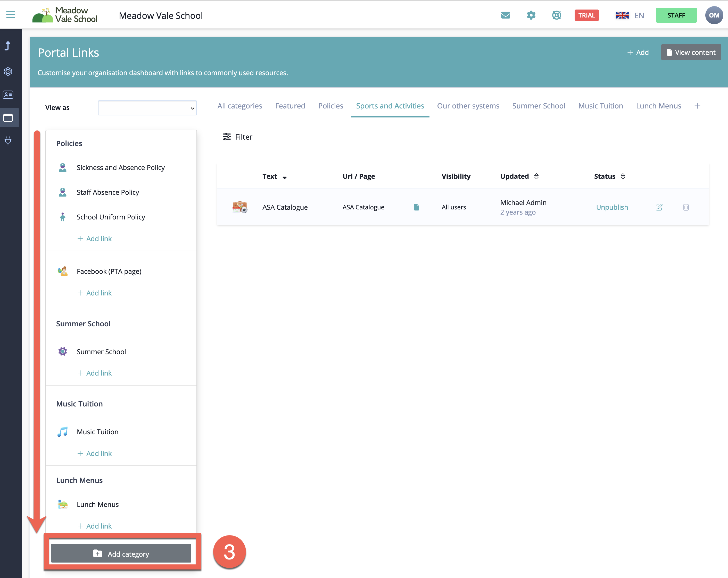Sort by Updated column

click(x=519, y=176)
